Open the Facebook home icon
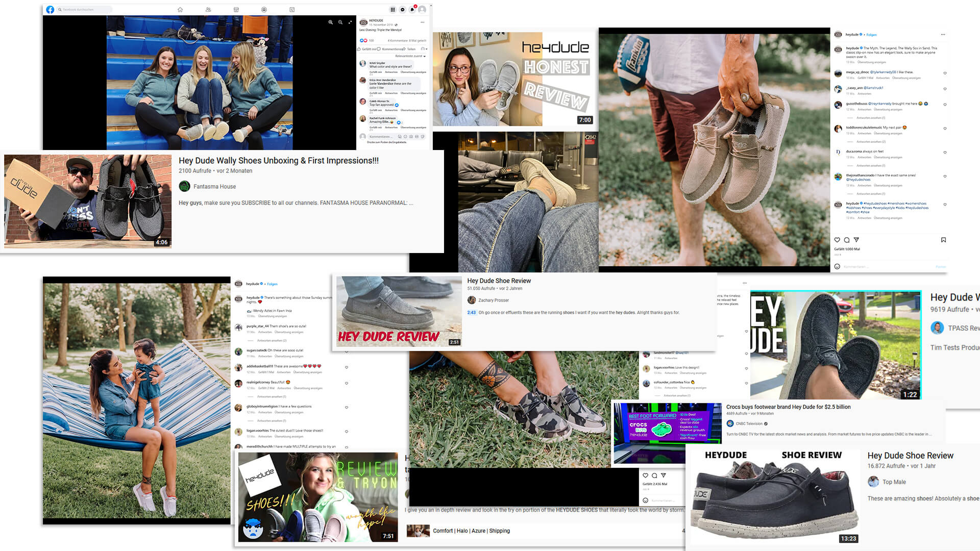 point(180,10)
